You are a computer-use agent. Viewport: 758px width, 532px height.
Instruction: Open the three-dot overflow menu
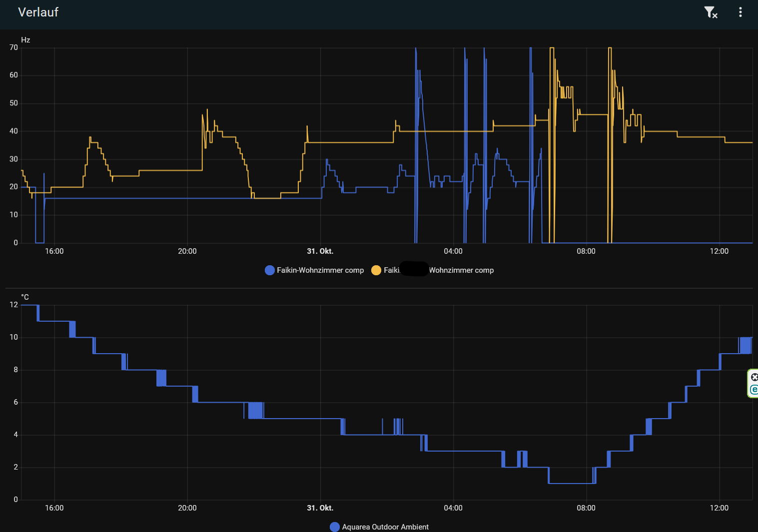tap(740, 12)
